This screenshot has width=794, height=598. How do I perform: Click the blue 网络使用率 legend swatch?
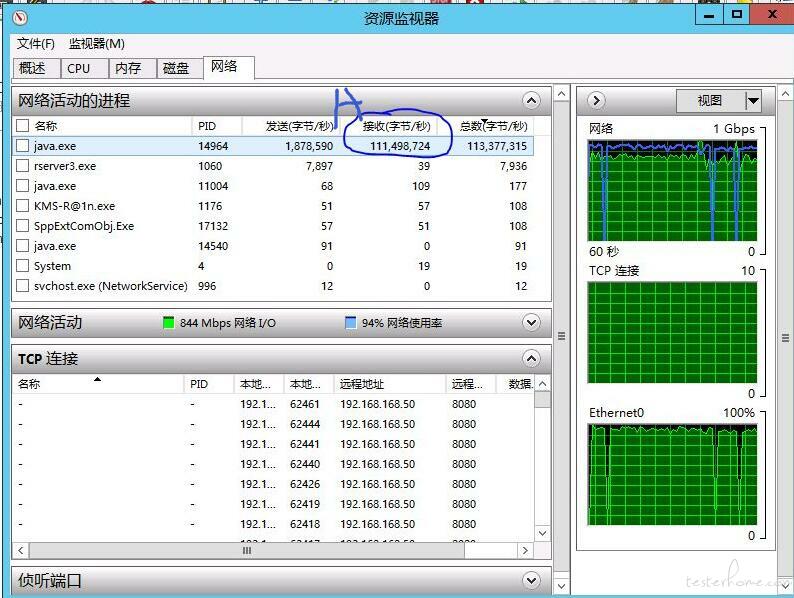pyautogui.click(x=350, y=323)
